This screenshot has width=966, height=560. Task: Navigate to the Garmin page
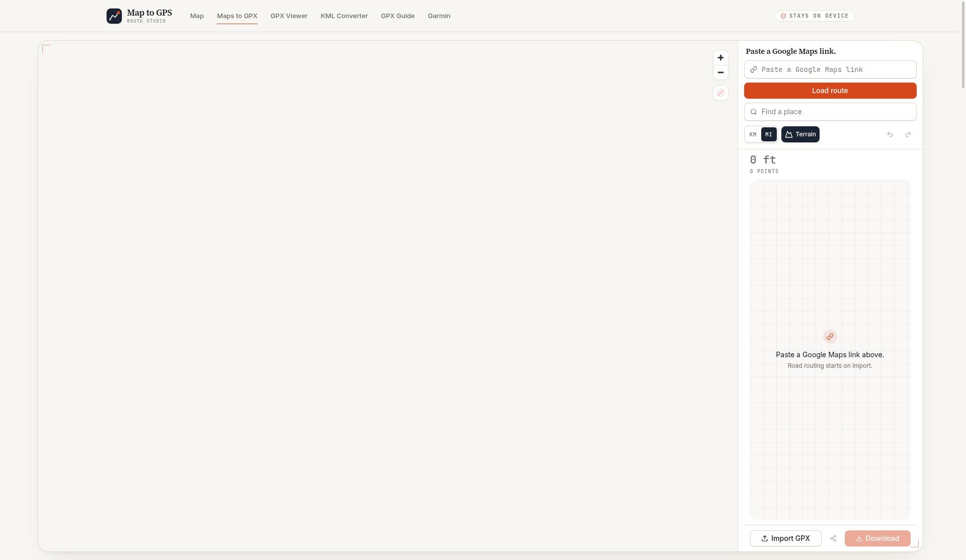tap(439, 16)
